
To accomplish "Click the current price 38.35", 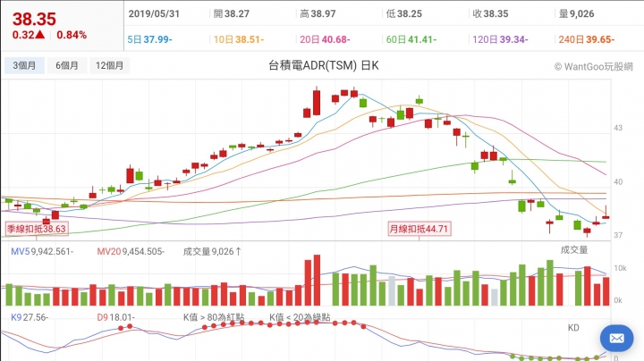I will pos(34,19).
